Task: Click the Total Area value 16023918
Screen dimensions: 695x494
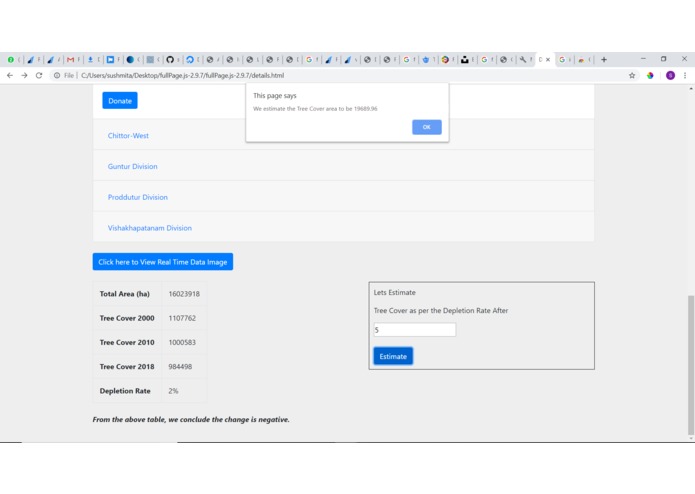Action: click(x=184, y=294)
